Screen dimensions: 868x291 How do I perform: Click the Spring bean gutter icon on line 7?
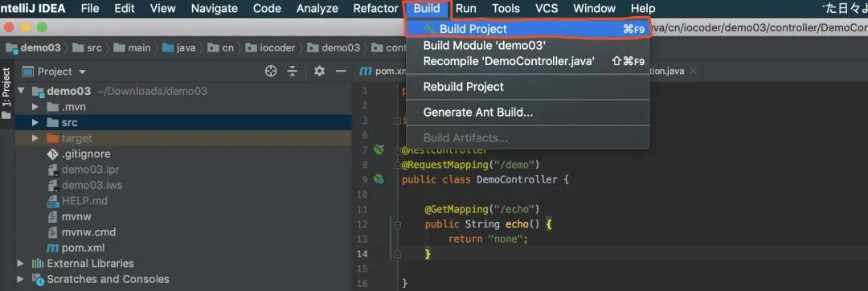379,149
